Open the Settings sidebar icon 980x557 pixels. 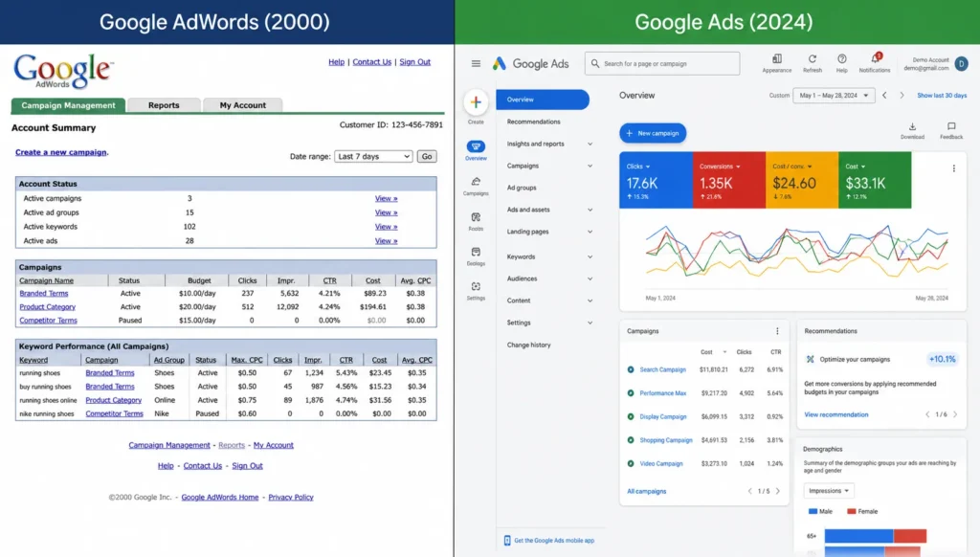point(476,286)
